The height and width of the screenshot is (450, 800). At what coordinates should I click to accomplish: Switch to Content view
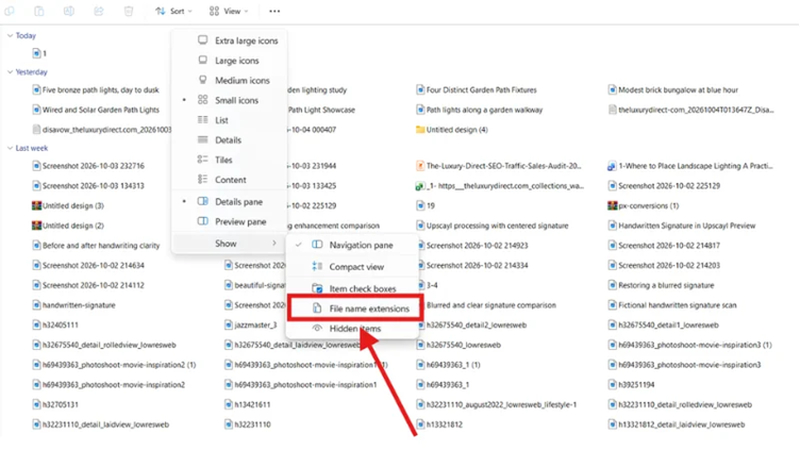click(x=230, y=180)
